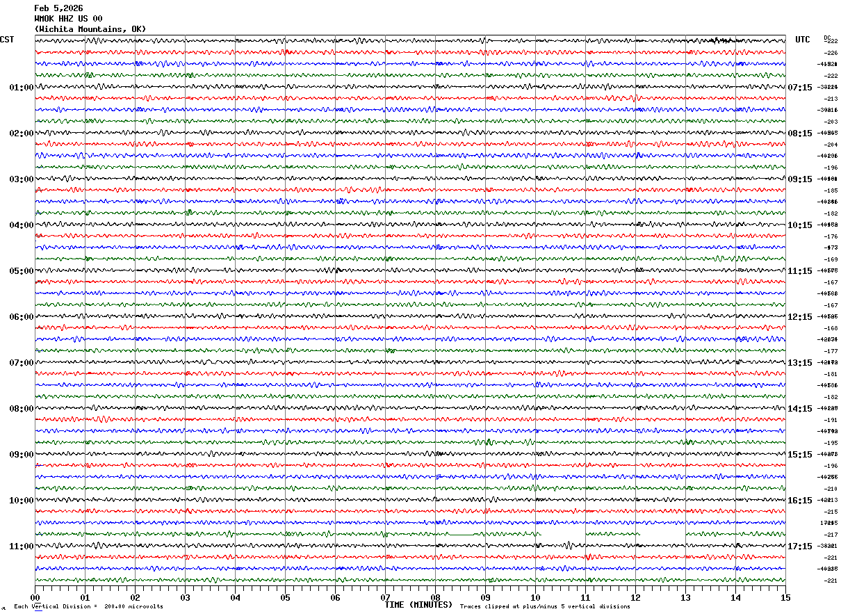Select the 01:00 CST time label
The width and height of the screenshot is (841, 616).
coord(21,88)
